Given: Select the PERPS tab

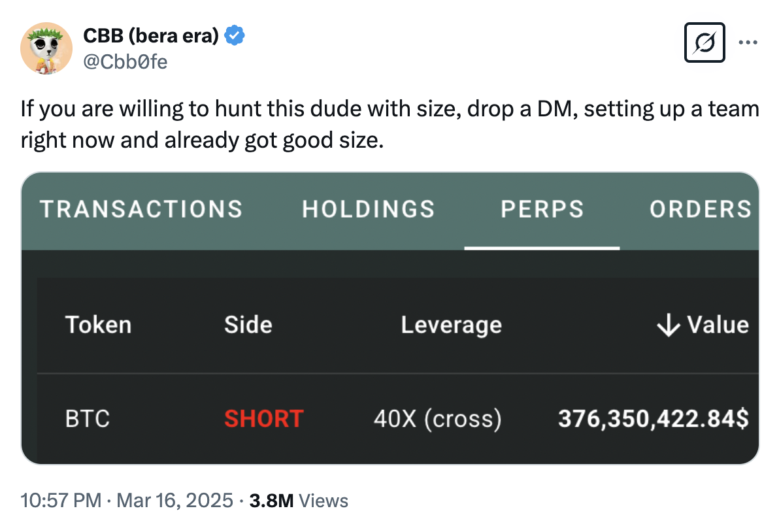Looking at the screenshot, I should [x=542, y=209].
